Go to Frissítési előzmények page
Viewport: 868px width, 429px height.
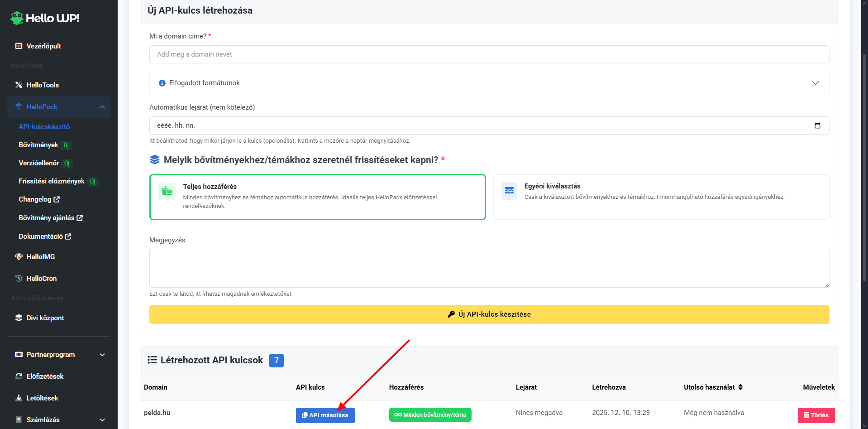pyautogui.click(x=52, y=181)
